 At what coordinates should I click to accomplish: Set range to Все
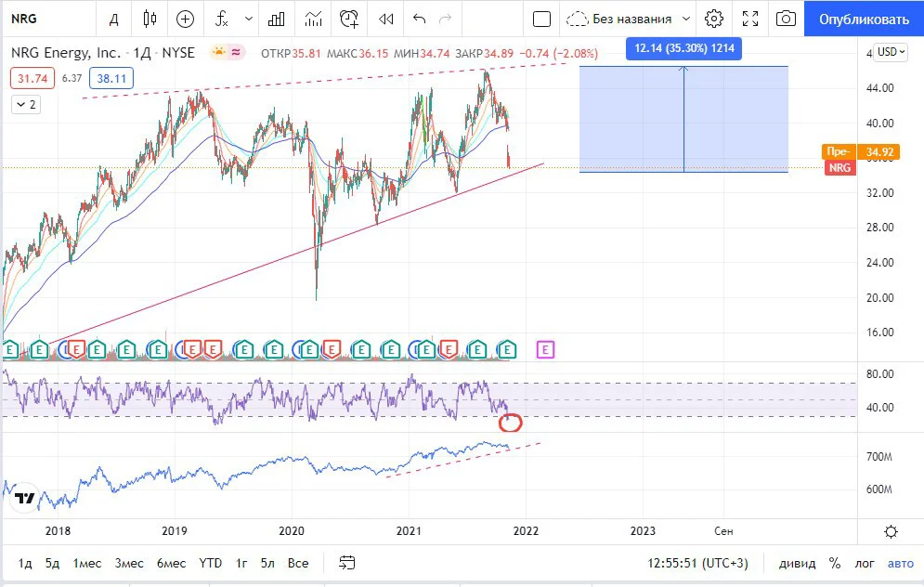pyautogui.click(x=297, y=563)
